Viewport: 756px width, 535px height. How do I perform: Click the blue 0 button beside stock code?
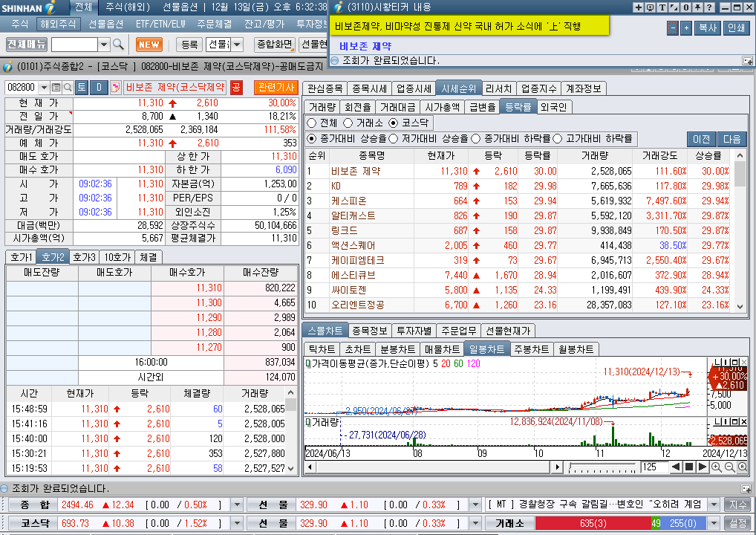(x=99, y=88)
